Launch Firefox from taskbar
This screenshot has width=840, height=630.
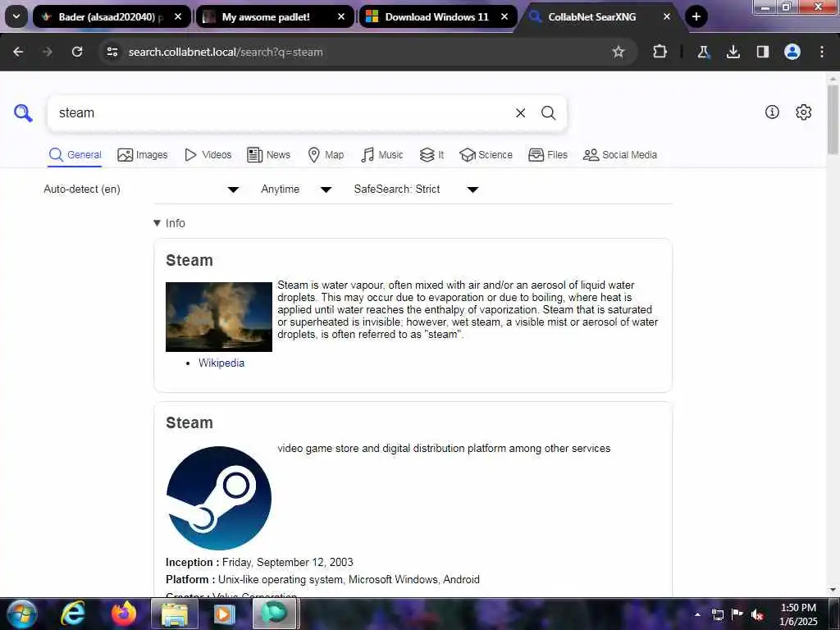click(x=124, y=614)
